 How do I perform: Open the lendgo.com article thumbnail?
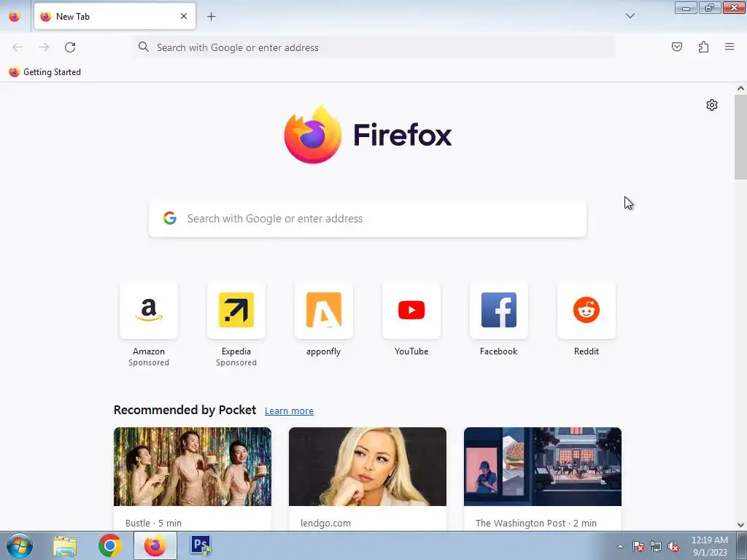[368, 466]
